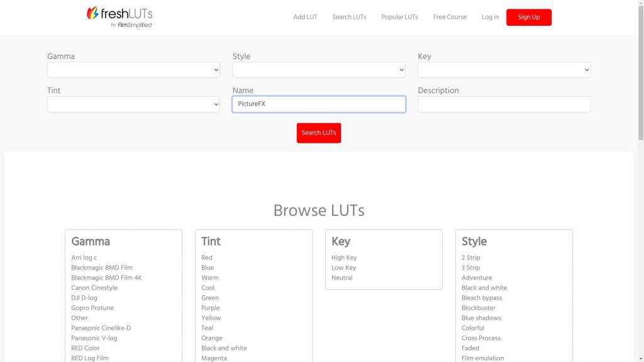The height and width of the screenshot is (362, 644).
Task: Open the Key filter dropdown
Action: [504, 70]
